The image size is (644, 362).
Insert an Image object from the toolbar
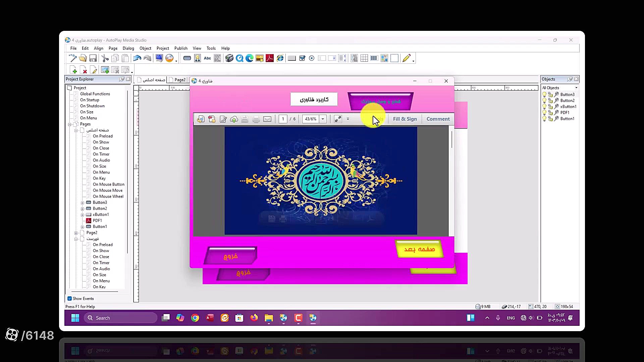tap(198, 58)
